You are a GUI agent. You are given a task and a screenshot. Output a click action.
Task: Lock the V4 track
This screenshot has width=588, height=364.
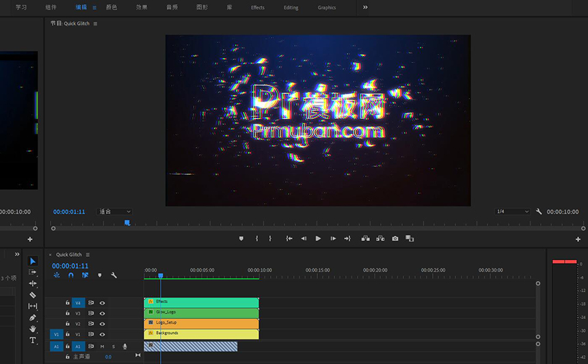[x=68, y=303]
